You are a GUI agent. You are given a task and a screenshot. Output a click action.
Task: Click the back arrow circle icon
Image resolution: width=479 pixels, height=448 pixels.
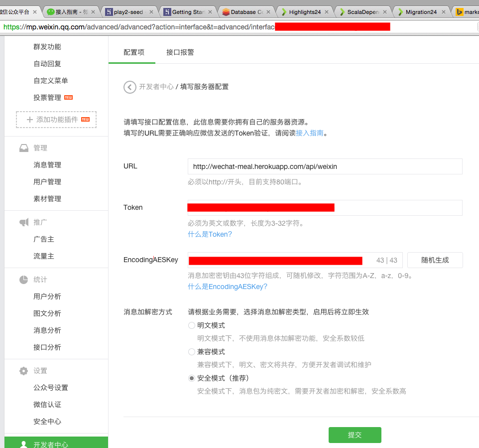130,87
